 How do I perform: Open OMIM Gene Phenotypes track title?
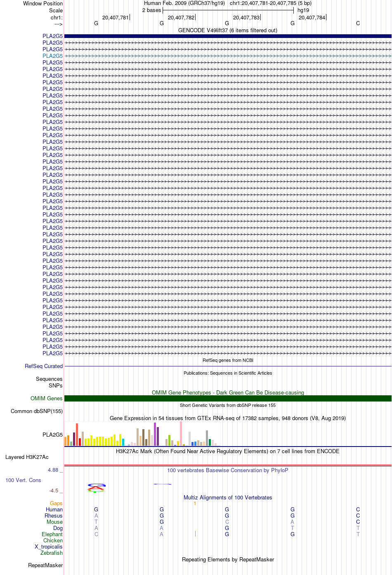(228, 392)
